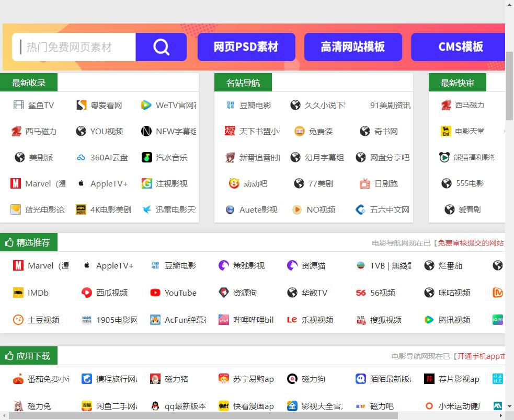514x420 pixels.
Task: Click the magnifier search button
Action: (161, 47)
